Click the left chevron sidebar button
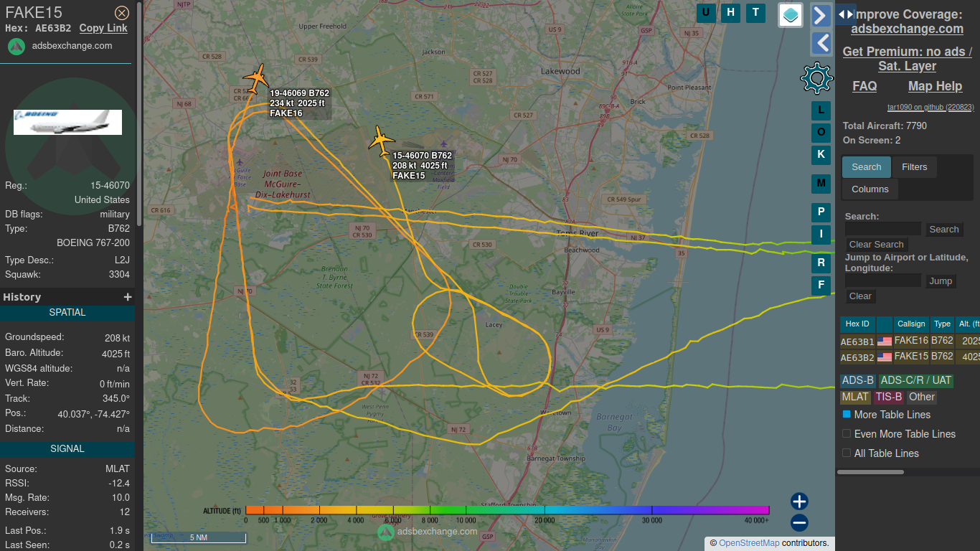This screenshot has height=551, width=980. tap(821, 43)
